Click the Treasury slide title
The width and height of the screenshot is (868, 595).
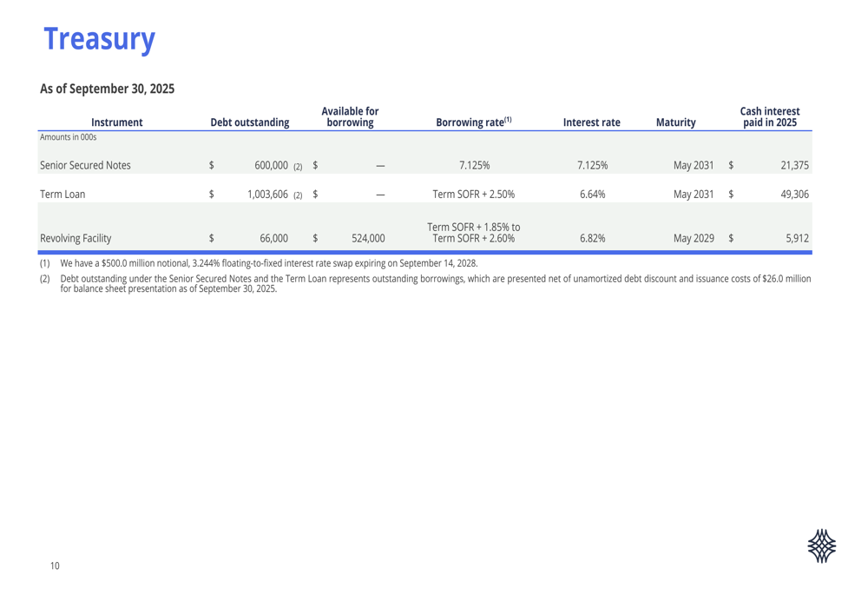click(99, 39)
